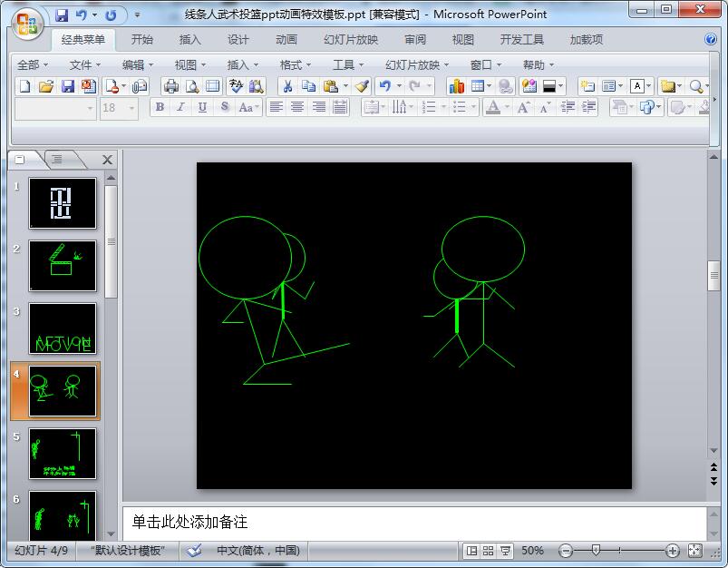The image size is (728, 568).
Task: Switch to the 动画 ribbon tab
Action: 286,40
